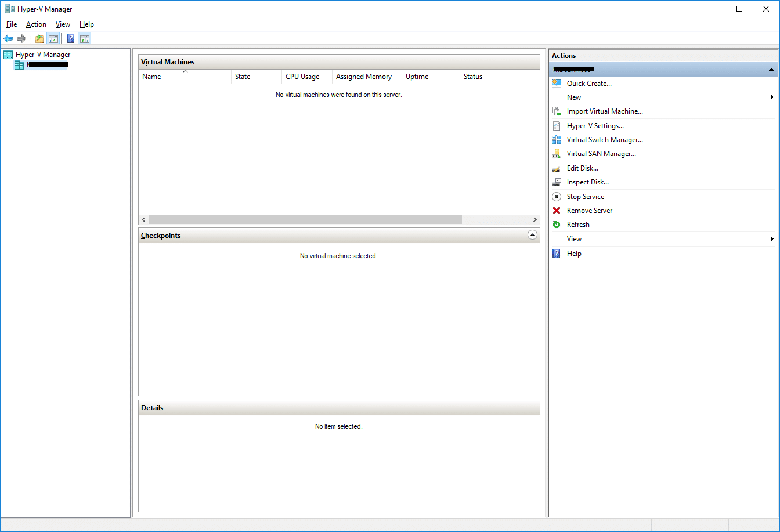Image resolution: width=780 pixels, height=532 pixels.
Task: Toggle the Show/Hide Action Pane toolbar icon
Action: (85, 38)
